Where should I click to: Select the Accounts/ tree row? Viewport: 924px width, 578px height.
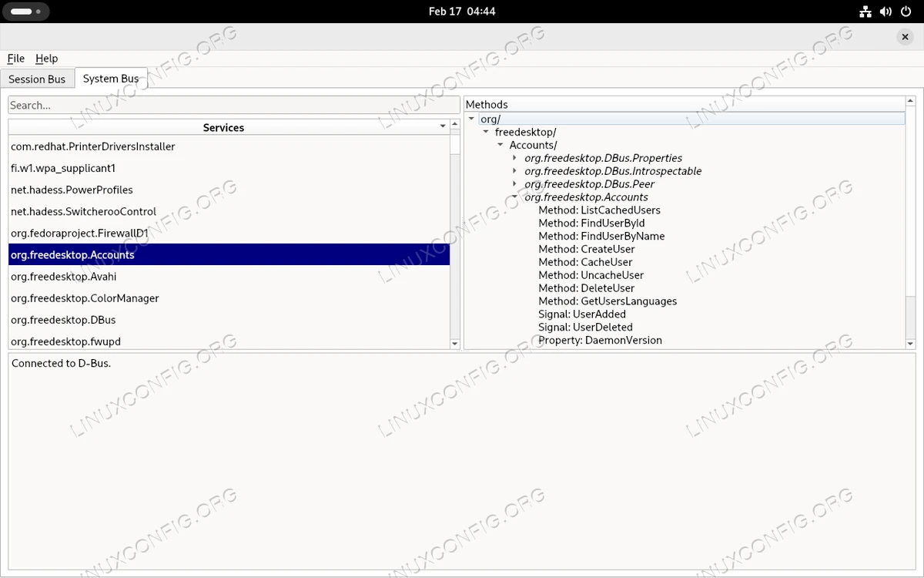533,145
